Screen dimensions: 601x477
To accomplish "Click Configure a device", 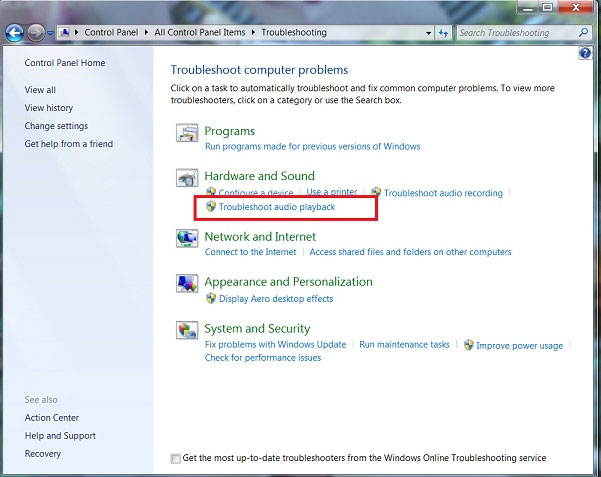I will point(256,192).
